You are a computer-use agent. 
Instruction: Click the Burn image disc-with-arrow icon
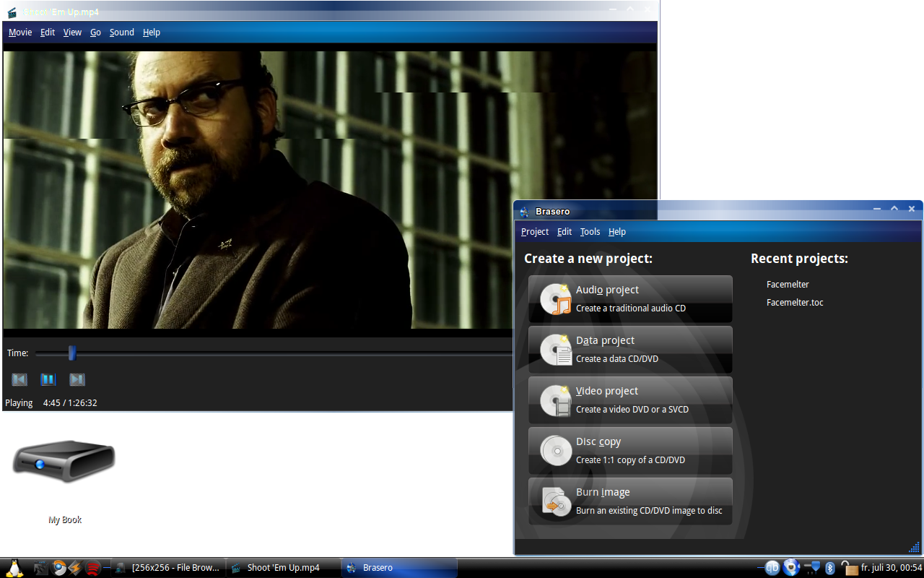coord(556,501)
